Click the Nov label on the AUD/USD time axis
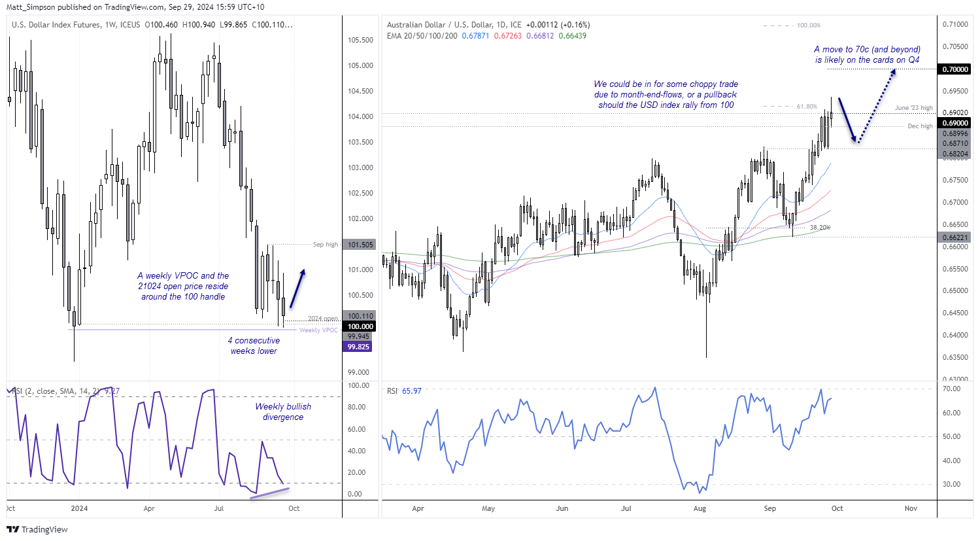 click(911, 508)
